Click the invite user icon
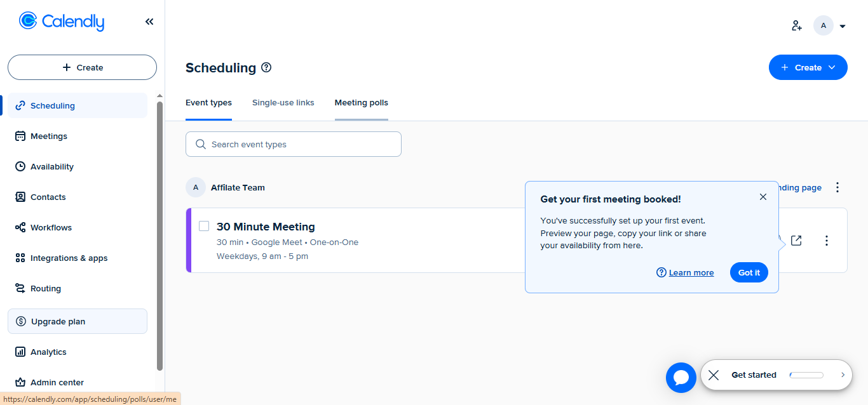 click(797, 25)
